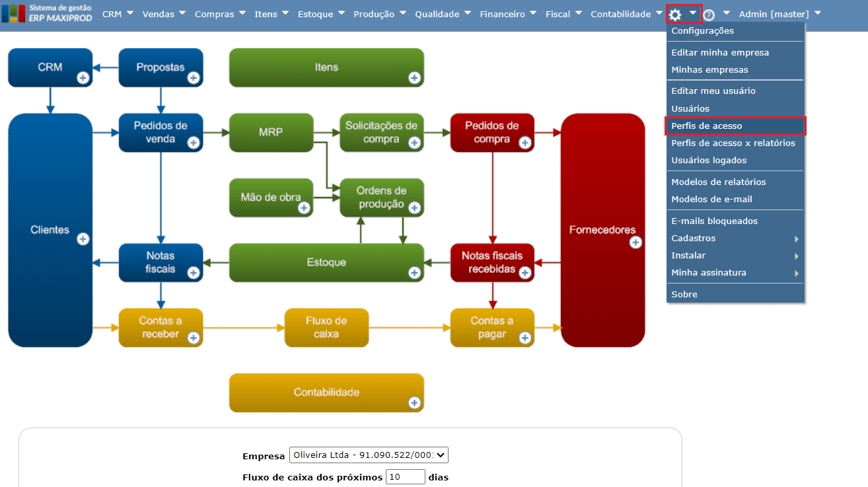Open the MRP block
Viewport: 868px width, 487px height.
click(x=271, y=132)
